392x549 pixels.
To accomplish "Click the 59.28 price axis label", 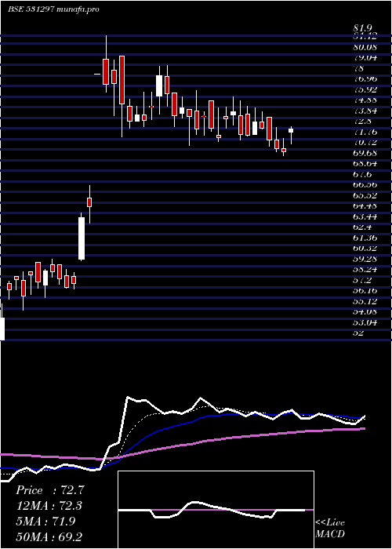I will click(365, 259).
